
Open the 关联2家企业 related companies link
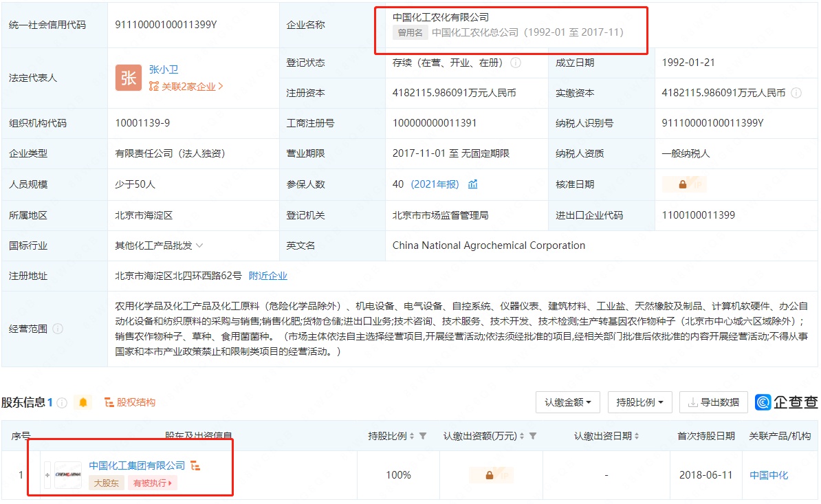click(x=186, y=87)
